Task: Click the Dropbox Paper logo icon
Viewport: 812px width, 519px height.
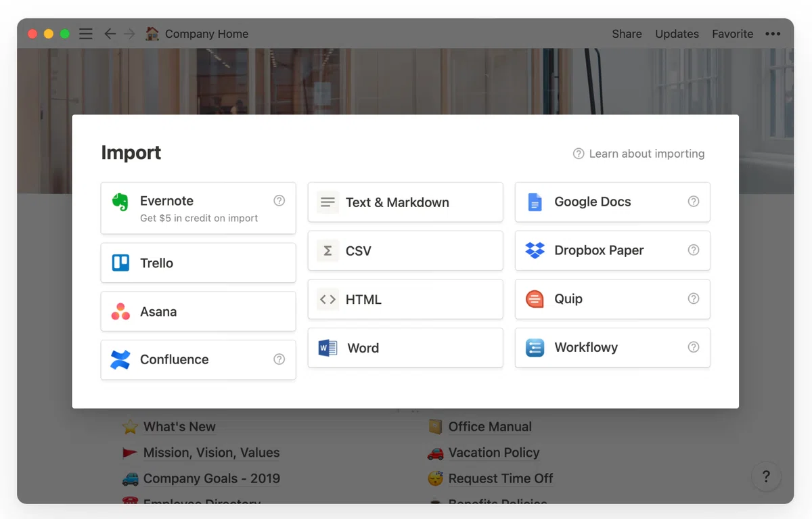Action: [535, 250]
